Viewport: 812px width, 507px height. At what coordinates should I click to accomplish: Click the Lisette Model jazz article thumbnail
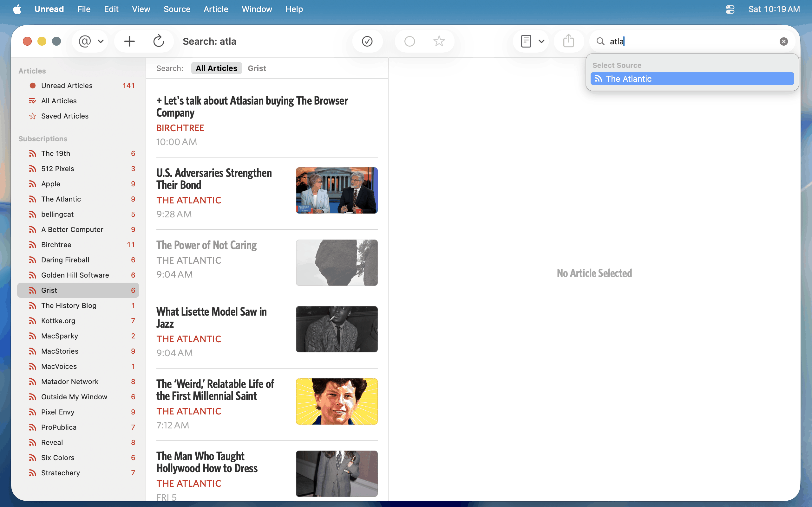click(337, 329)
